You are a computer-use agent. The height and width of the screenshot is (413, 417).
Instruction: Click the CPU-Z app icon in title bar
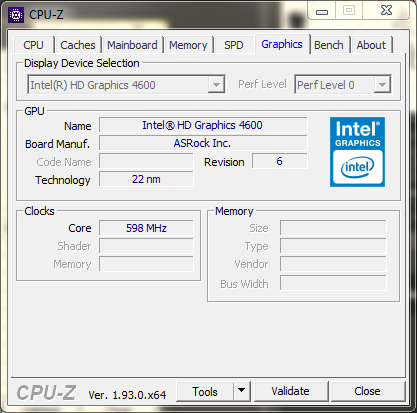tap(16, 15)
